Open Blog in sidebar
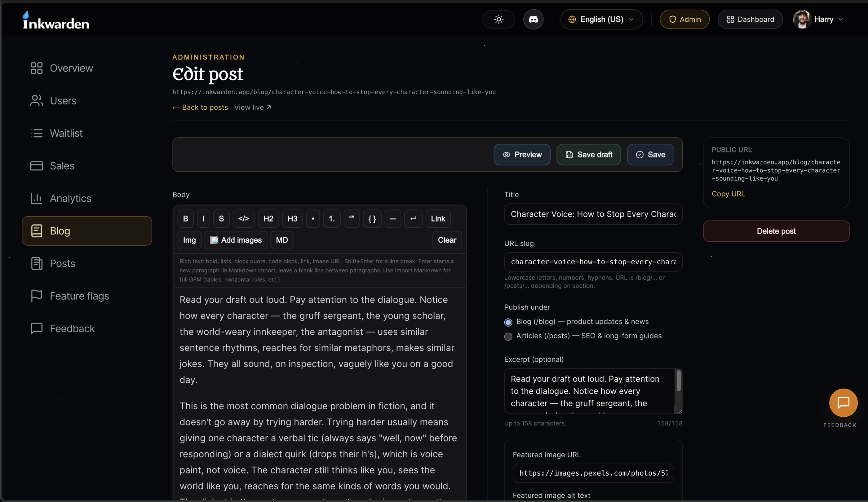Viewport: 868px width, 502px height. 87,231
